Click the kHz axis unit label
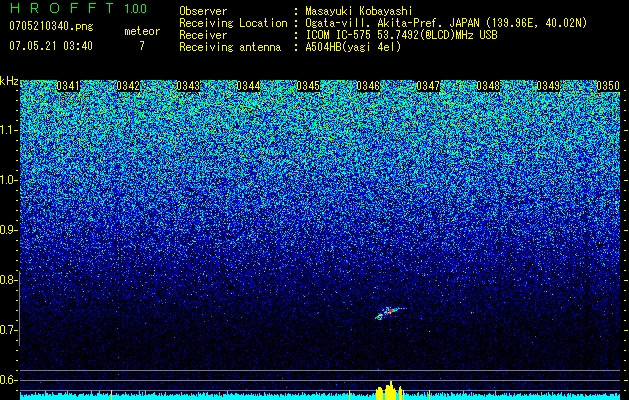The width and height of the screenshot is (629, 400). point(9,81)
